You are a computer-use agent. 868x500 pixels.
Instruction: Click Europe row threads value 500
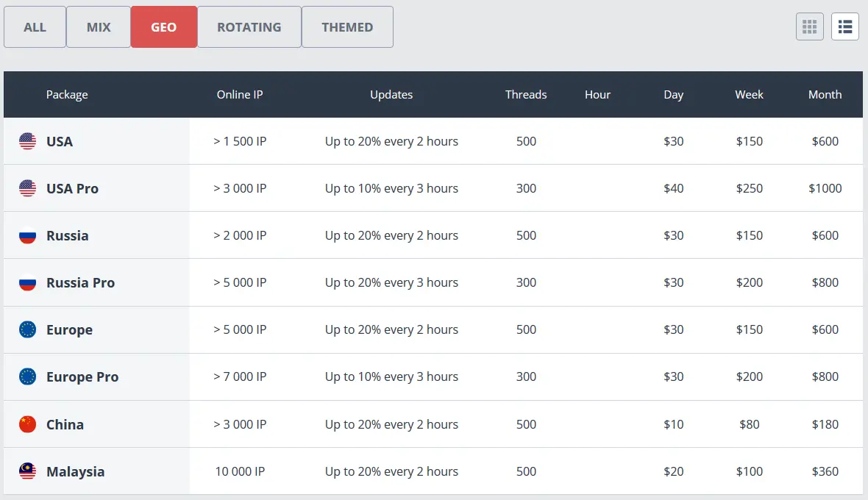click(526, 330)
